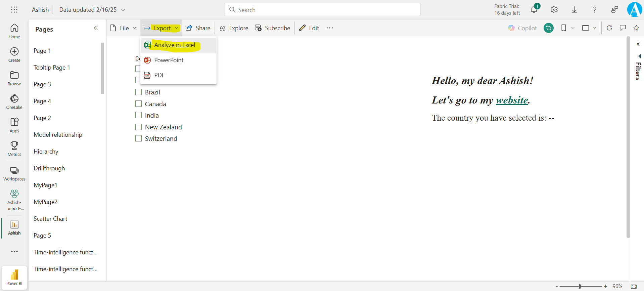
Task: Open the settings gear icon
Action: point(554,10)
